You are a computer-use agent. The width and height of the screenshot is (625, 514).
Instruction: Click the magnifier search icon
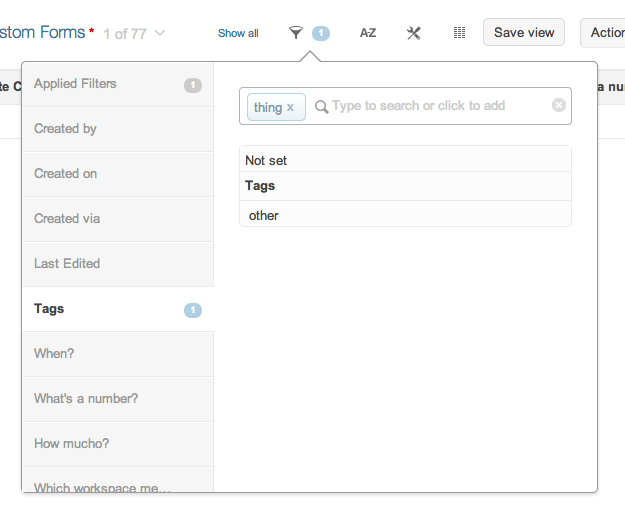(321, 106)
